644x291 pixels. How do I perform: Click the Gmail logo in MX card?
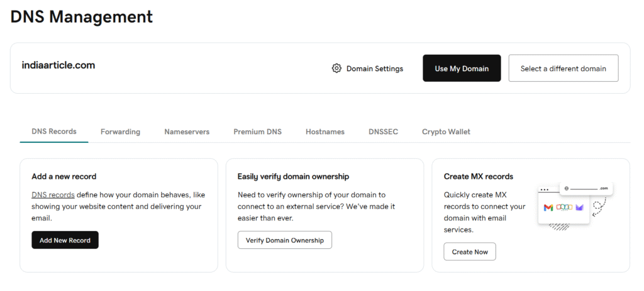[x=548, y=207]
